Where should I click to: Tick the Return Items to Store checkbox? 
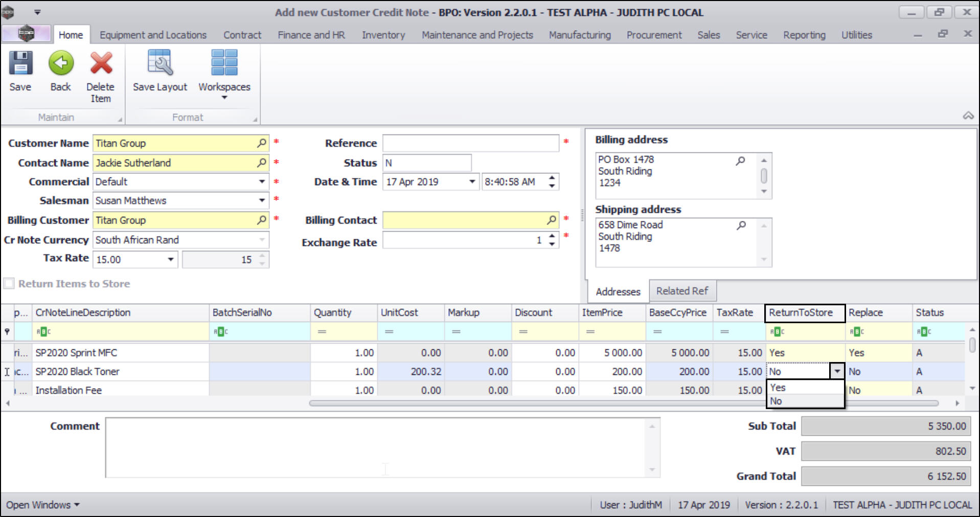(x=9, y=284)
